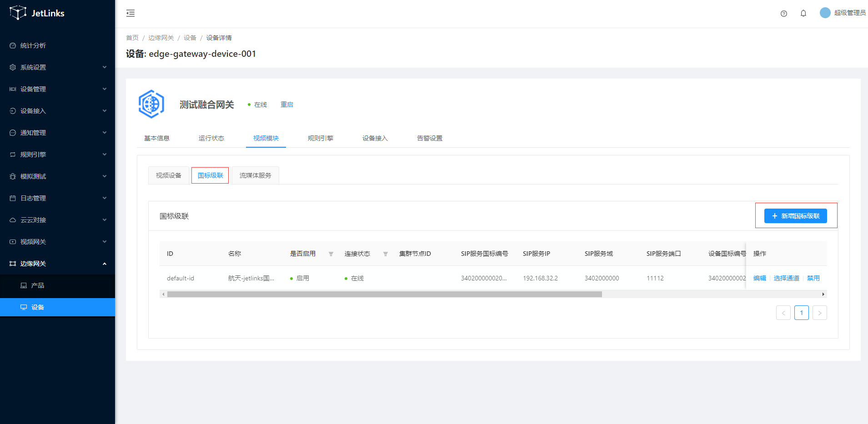
Task: Expand the 设备管理 sidebar menu
Action: point(57,89)
